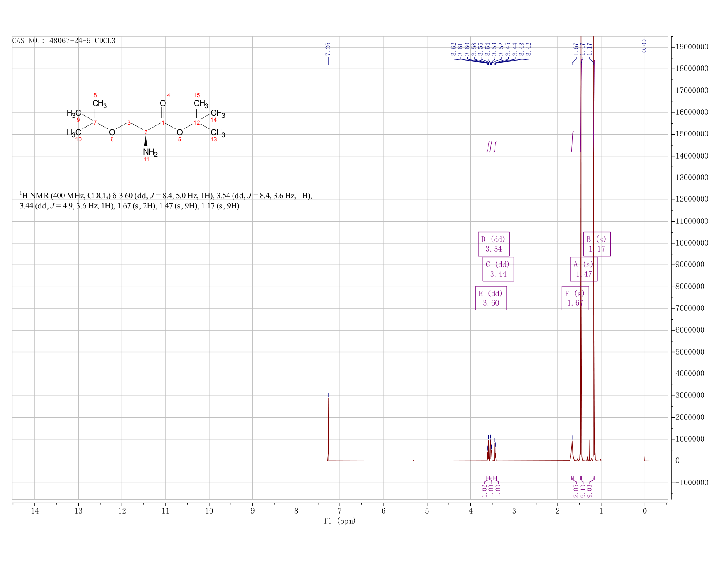Select the ester oxygen atom labeled 5
728x563 pixels.
[x=180, y=132]
